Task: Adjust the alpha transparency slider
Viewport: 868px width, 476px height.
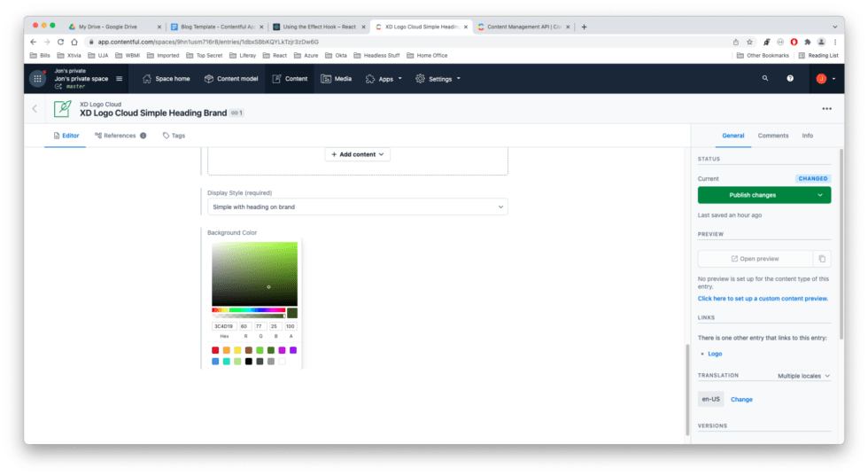Action: pyautogui.click(x=249, y=316)
